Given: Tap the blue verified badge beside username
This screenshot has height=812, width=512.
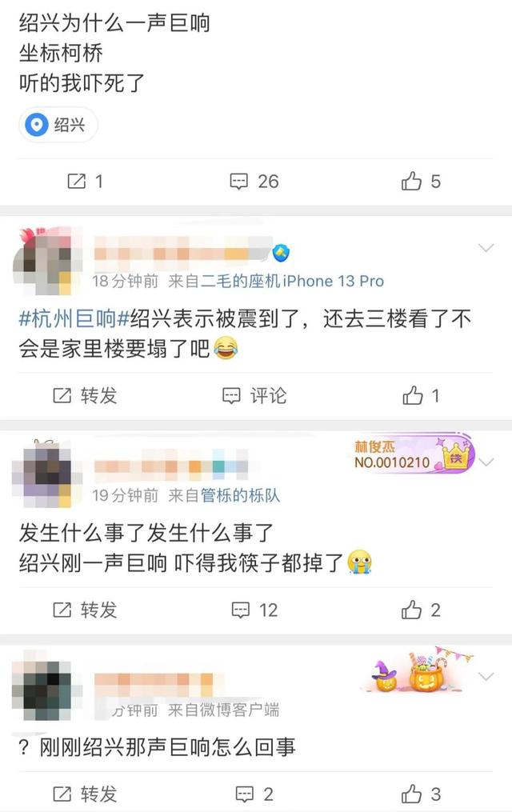Looking at the screenshot, I should coord(281,253).
